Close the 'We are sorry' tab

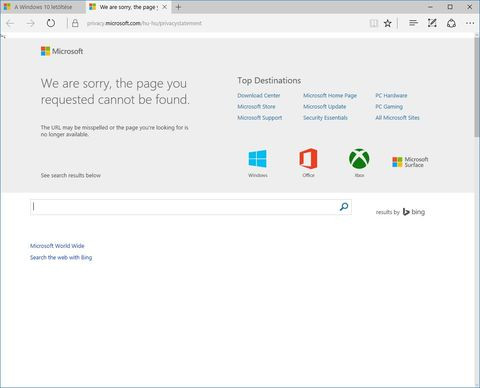coord(164,7)
